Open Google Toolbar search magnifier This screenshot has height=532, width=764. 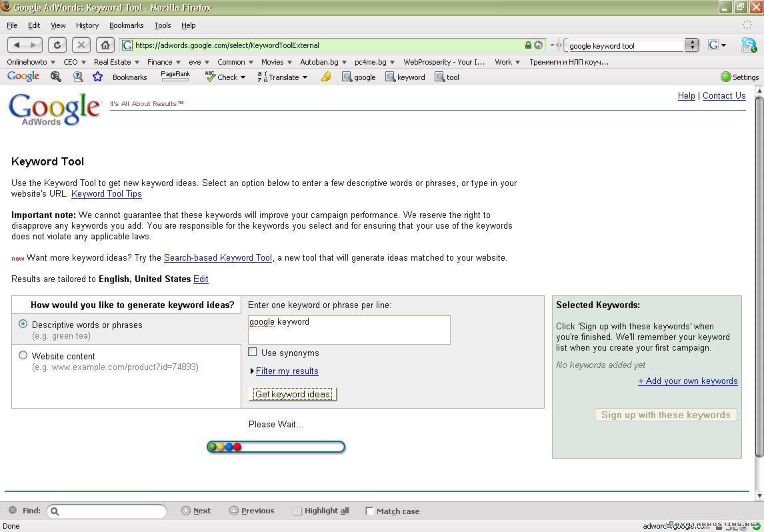coord(56,77)
